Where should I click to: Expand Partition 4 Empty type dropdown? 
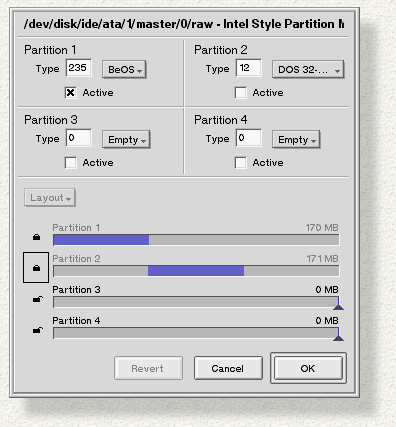[296, 139]
